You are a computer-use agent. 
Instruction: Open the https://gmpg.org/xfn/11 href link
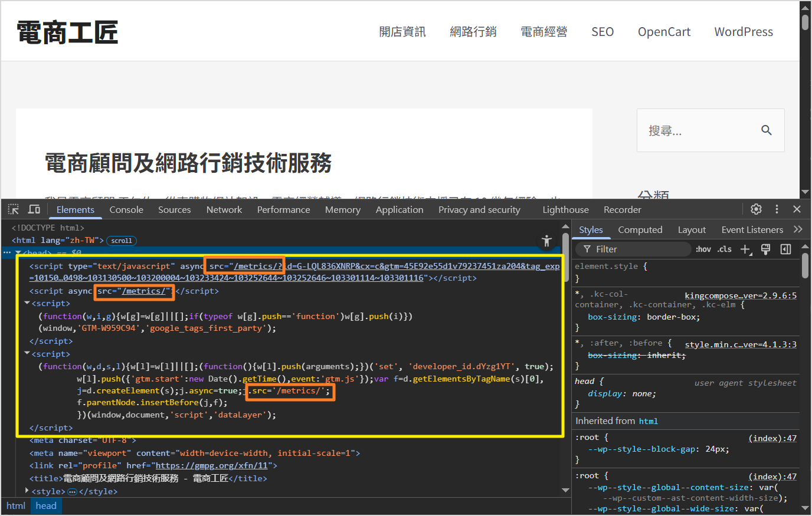(x=212, y=465)
